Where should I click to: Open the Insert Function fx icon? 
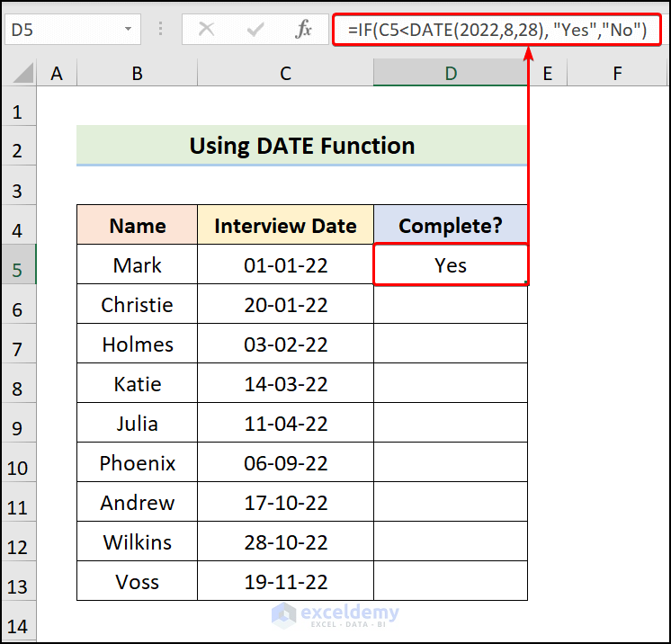coord(303,30)
